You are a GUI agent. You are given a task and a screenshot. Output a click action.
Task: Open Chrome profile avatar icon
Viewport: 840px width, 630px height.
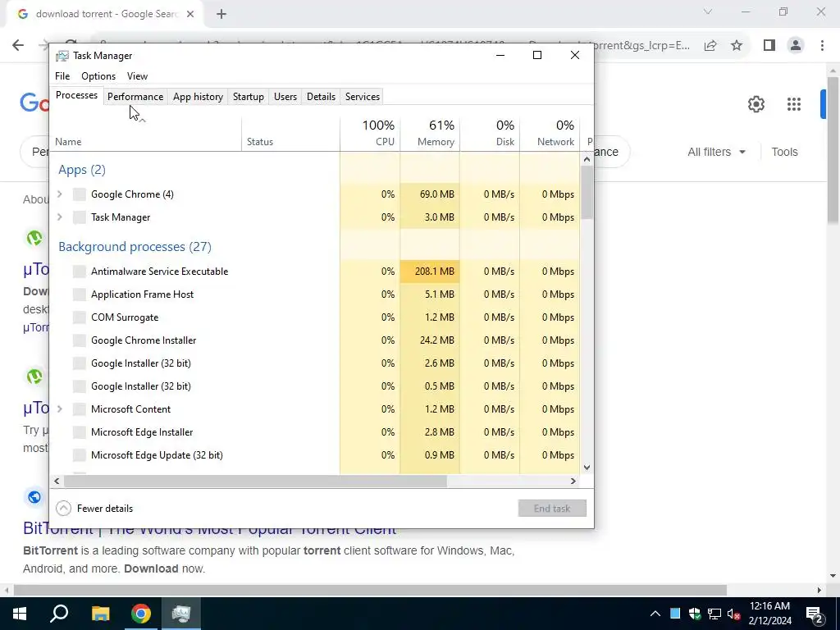[x=796, y=46]
